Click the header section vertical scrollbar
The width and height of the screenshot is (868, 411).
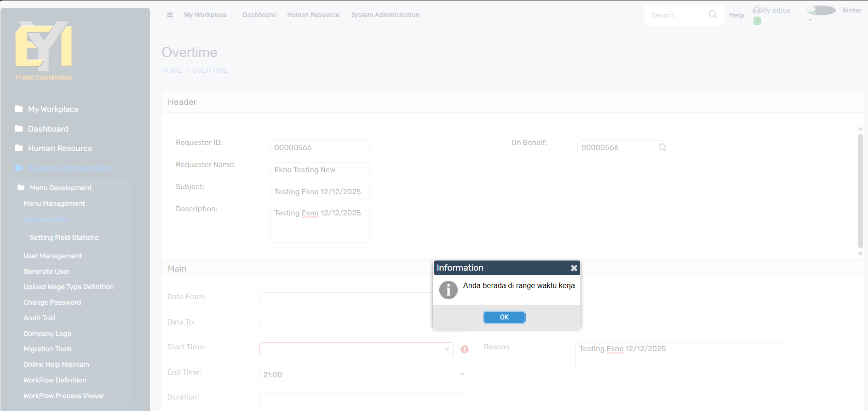(860, 191)
